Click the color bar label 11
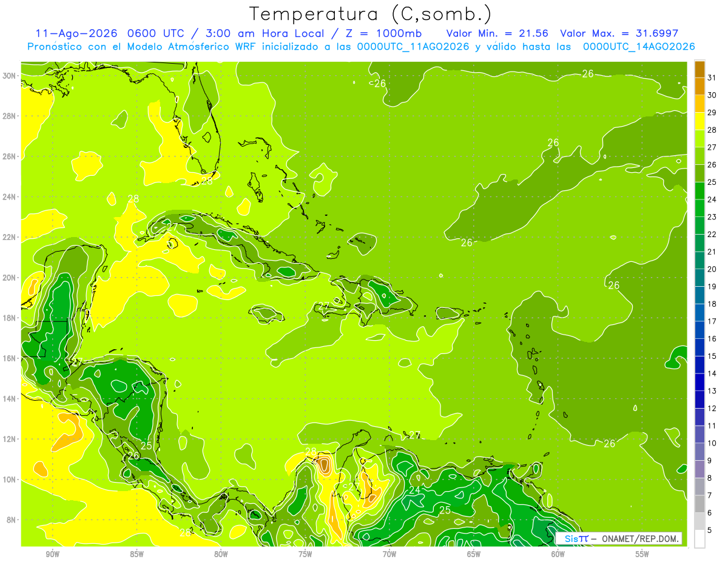Screen dimensions: 728x562 coord(712,426)
